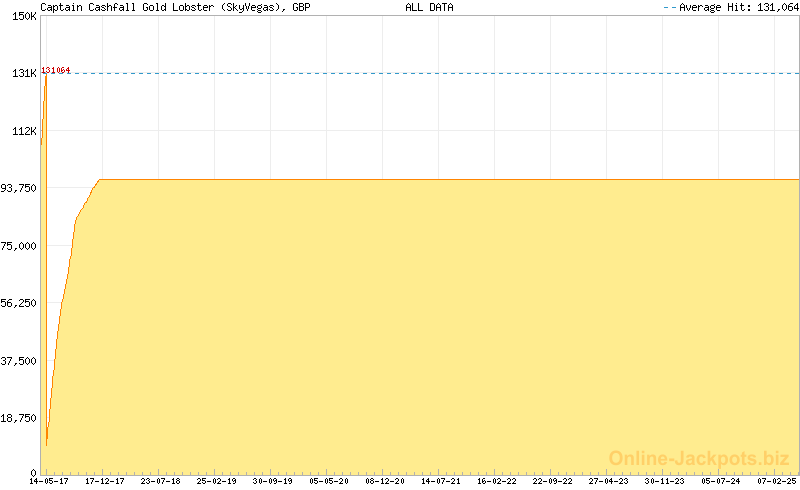
Task: Click the 93,750 y-axis label
Action: (19, 188)
